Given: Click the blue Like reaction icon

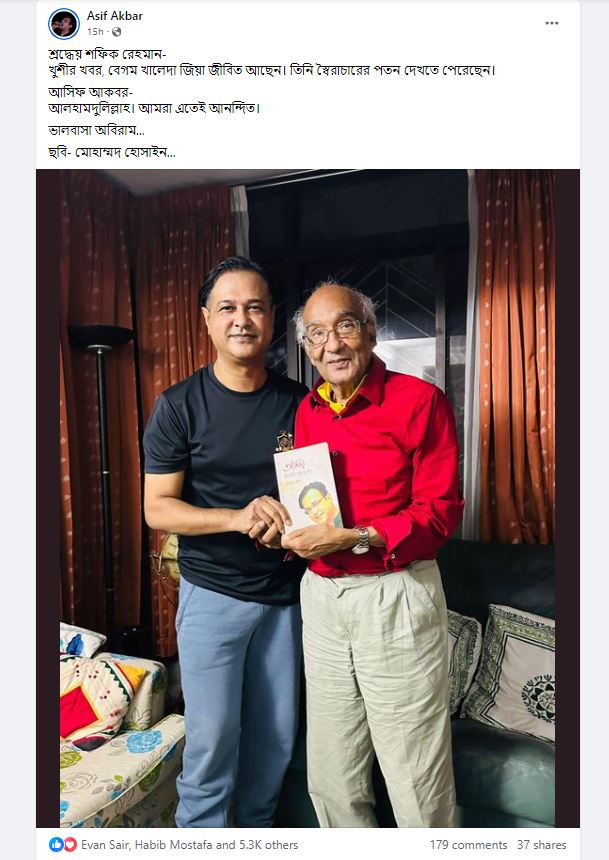Looking at the screenshot, I should pos(56,844).
